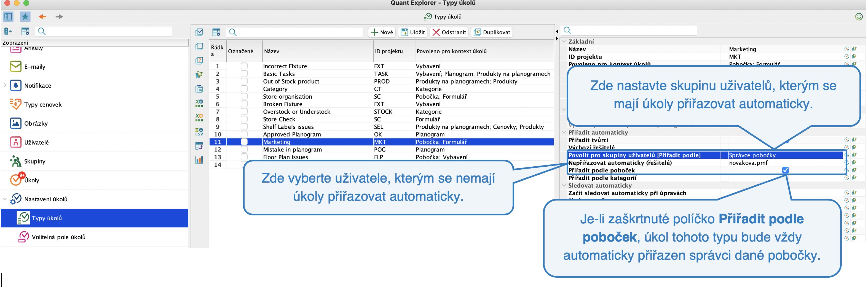
Task: Tick the Označené checkbox for Overstock or Understock
Action: [x=244, y=111]
